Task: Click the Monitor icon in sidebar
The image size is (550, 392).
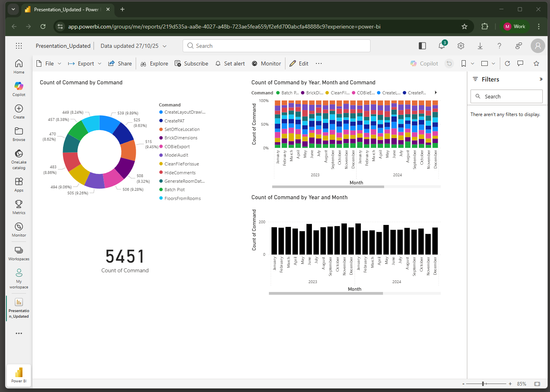Action: [x=18, y=229]
